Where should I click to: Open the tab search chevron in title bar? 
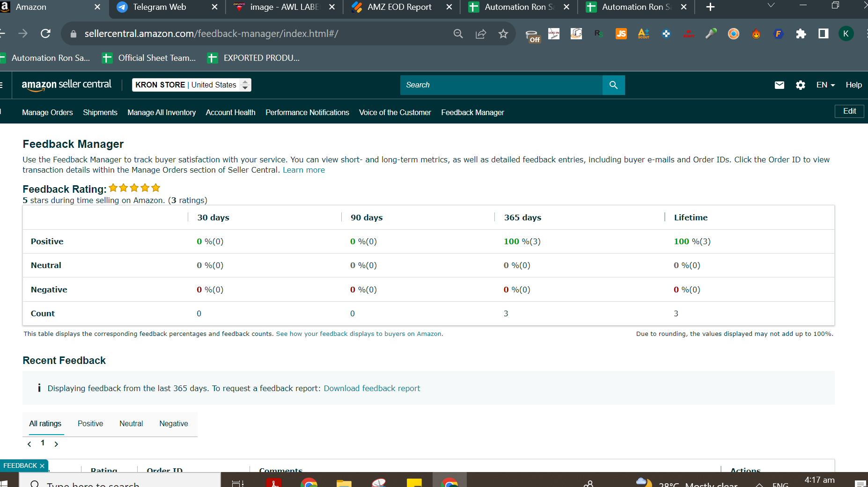[771, 6]
